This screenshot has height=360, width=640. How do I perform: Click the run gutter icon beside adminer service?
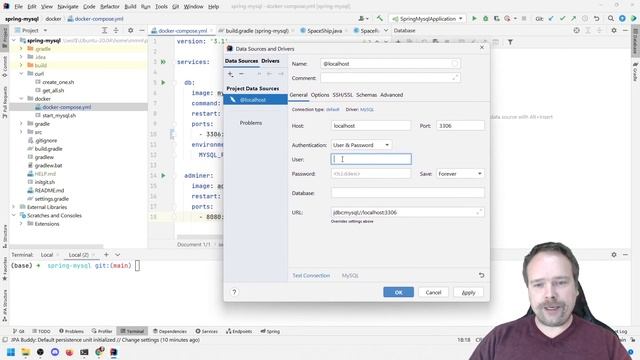tap(163, 176)
